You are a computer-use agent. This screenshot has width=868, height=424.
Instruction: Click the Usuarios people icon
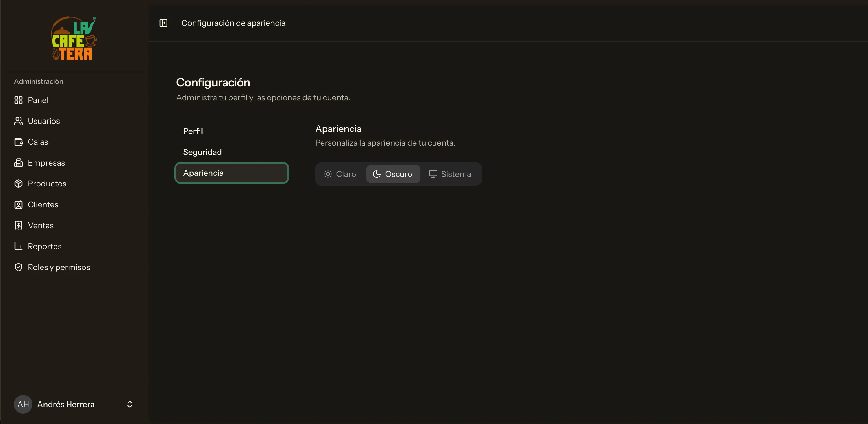click(x=19, y=121)
